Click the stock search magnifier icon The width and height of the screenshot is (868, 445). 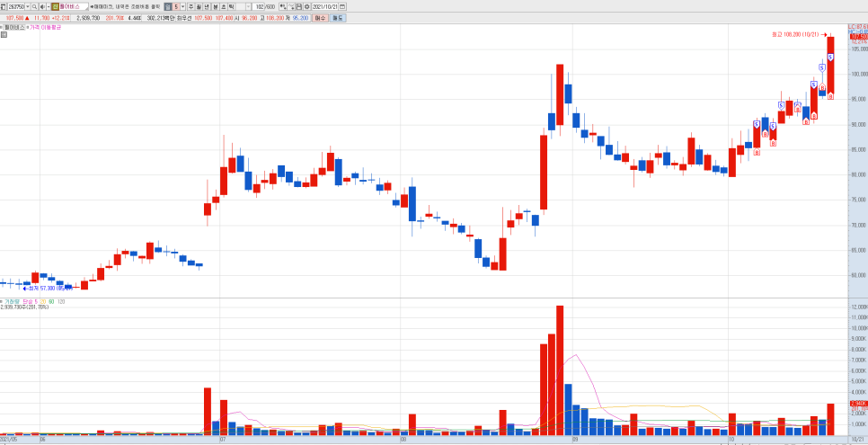[34, 6]
